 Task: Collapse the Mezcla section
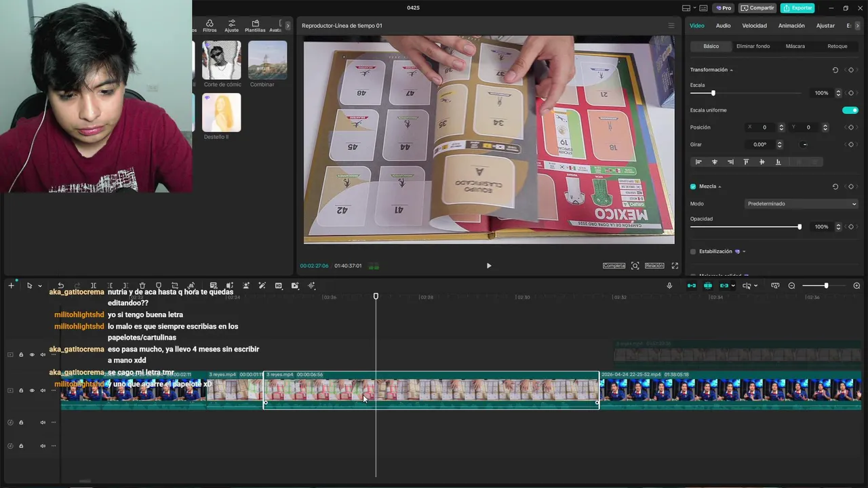tap(719, 187)
